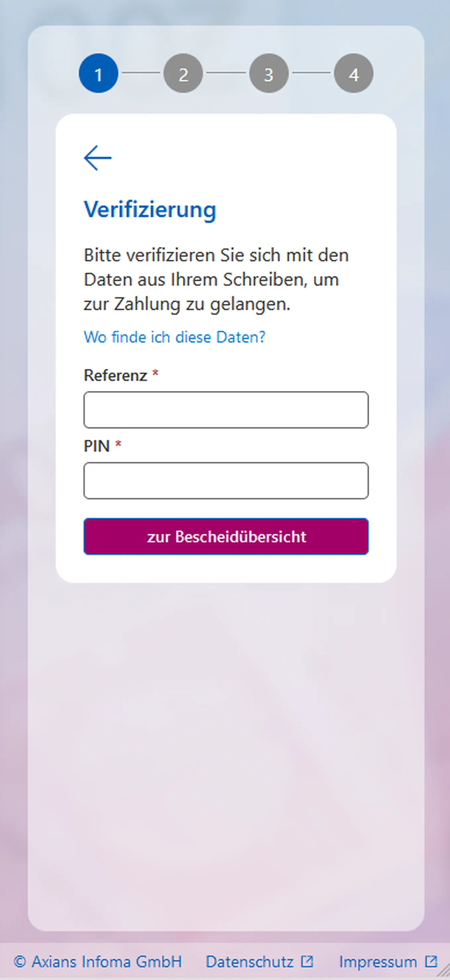Open the 'Wo finde ich diese Daten?' link

click(174, 337)
